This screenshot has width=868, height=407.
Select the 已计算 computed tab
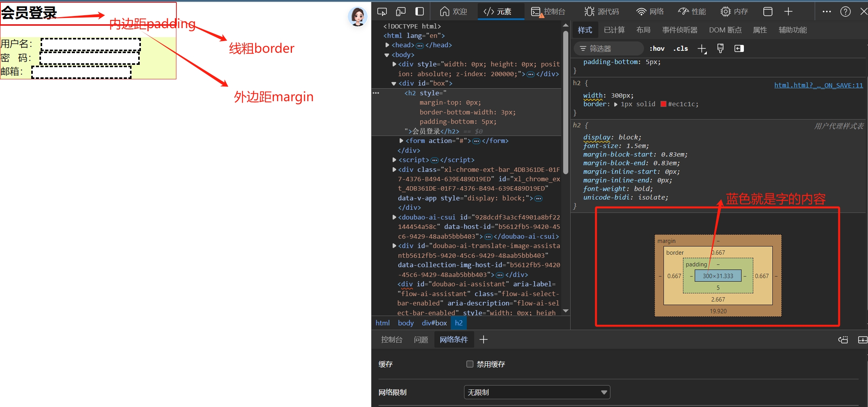click(614, 30)
